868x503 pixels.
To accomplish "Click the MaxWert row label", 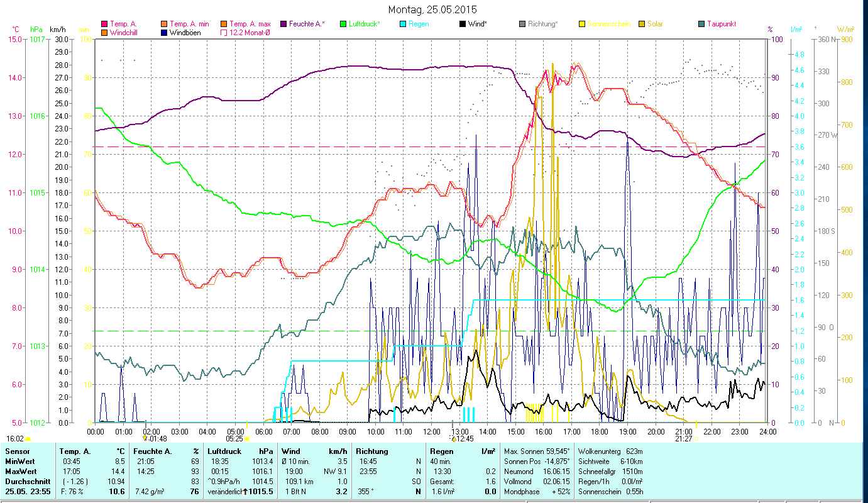I will [21, 472].
